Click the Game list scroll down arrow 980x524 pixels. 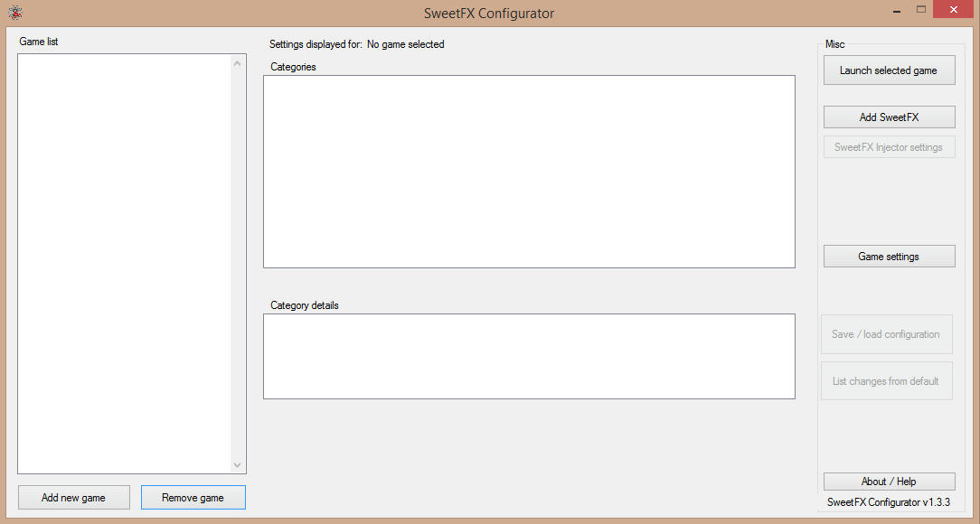point(237,464)
